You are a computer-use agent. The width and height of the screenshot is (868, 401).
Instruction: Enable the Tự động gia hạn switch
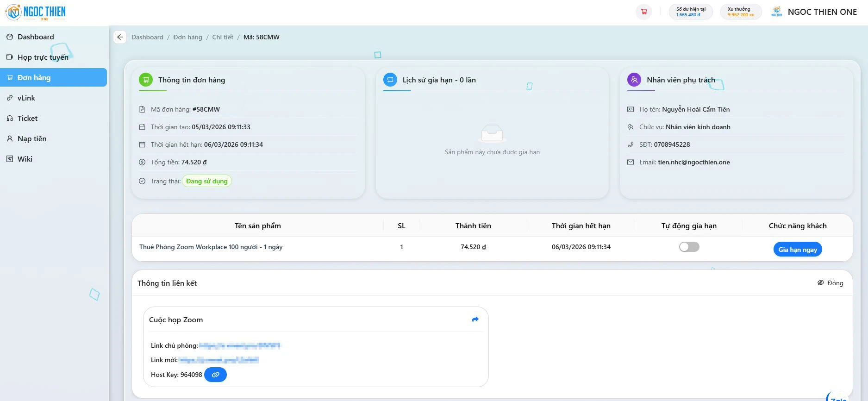(x=689, y=247)
